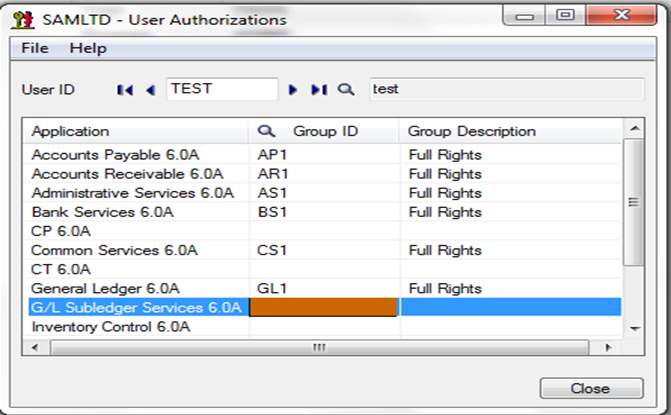The width and height of the screenshot is (671, 415).
Task: Click the horizontal scrollbar's left arrow
Action: [x=35, y=347]
